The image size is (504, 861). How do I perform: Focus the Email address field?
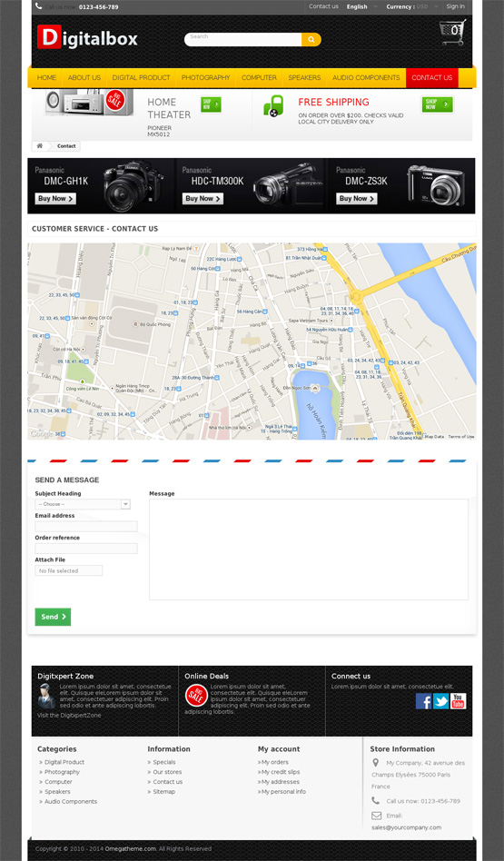click(86, 527)
